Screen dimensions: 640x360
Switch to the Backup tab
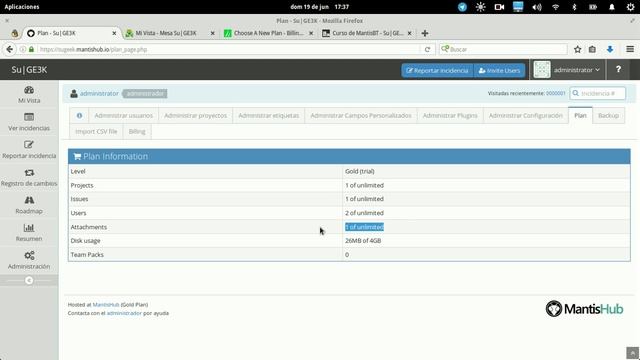(x=608, y=116)
